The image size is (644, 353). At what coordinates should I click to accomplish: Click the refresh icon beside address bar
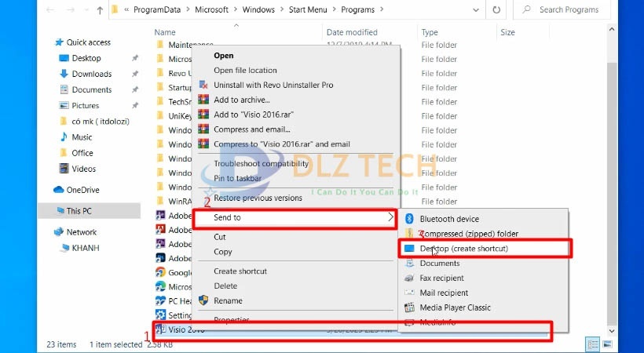[496, 10]
